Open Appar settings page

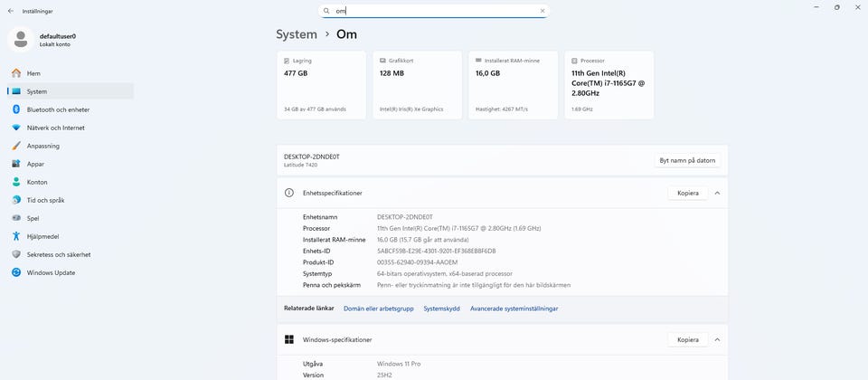71,164
